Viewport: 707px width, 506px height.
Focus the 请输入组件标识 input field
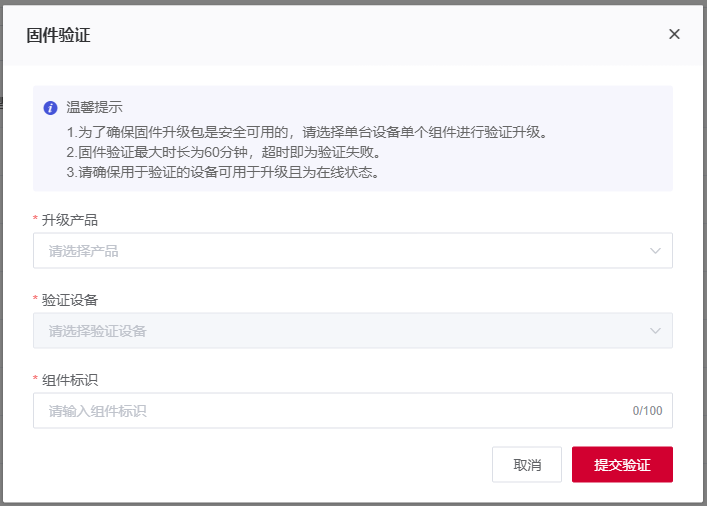(x=353, y=410)
